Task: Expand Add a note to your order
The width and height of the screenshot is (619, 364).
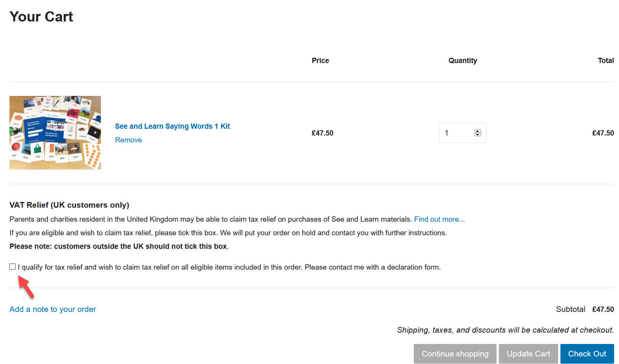Action: (53, 309)
